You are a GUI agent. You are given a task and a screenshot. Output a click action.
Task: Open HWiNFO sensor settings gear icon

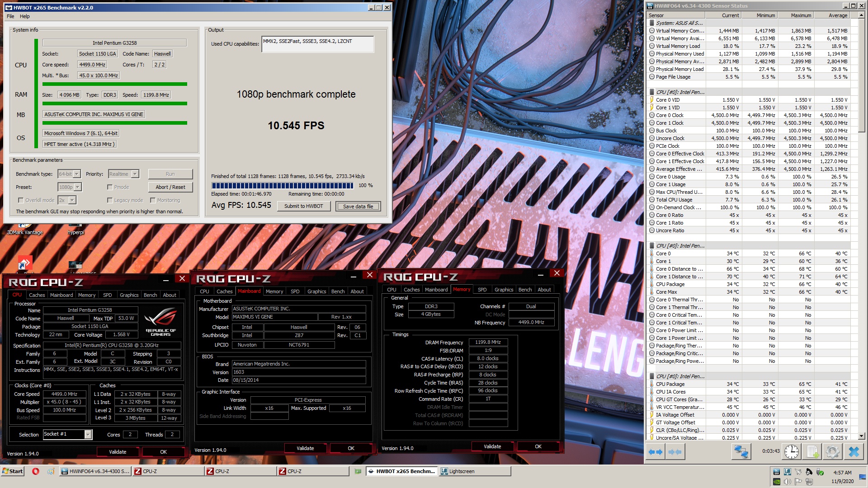tap(832, 451)
